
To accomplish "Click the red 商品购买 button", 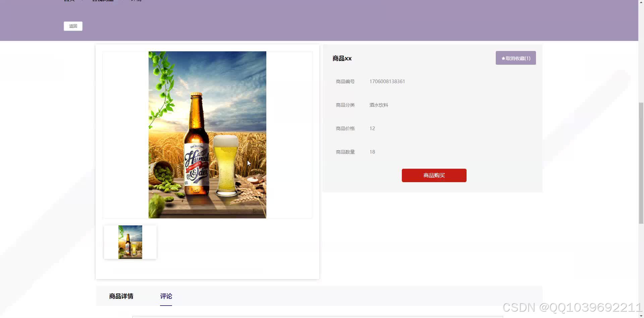I will (434, 175).
